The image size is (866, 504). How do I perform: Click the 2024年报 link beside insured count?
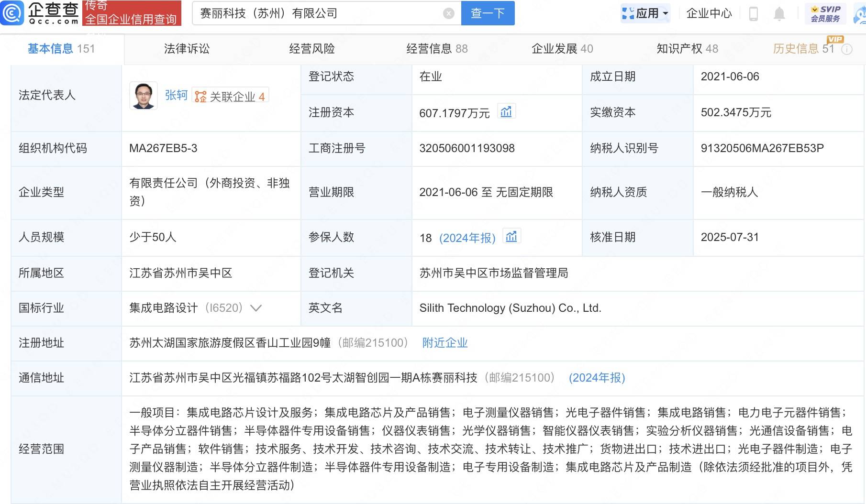click(467, 238)
